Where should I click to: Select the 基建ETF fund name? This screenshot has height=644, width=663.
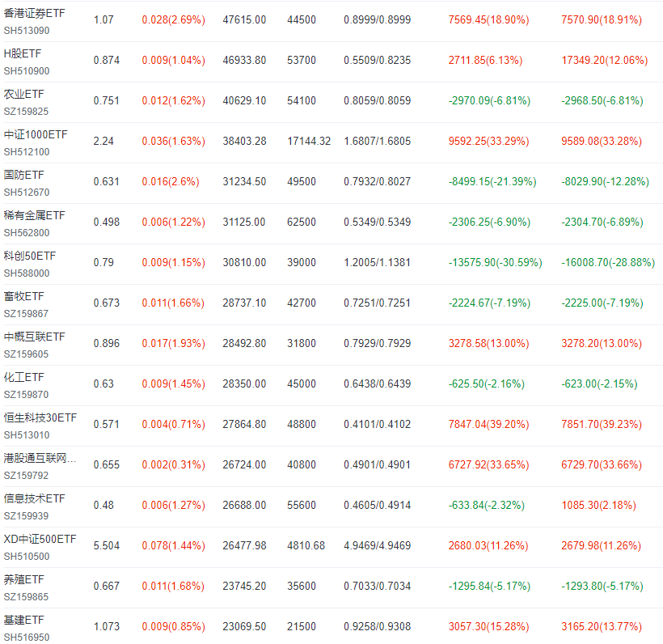click(23, 621)
